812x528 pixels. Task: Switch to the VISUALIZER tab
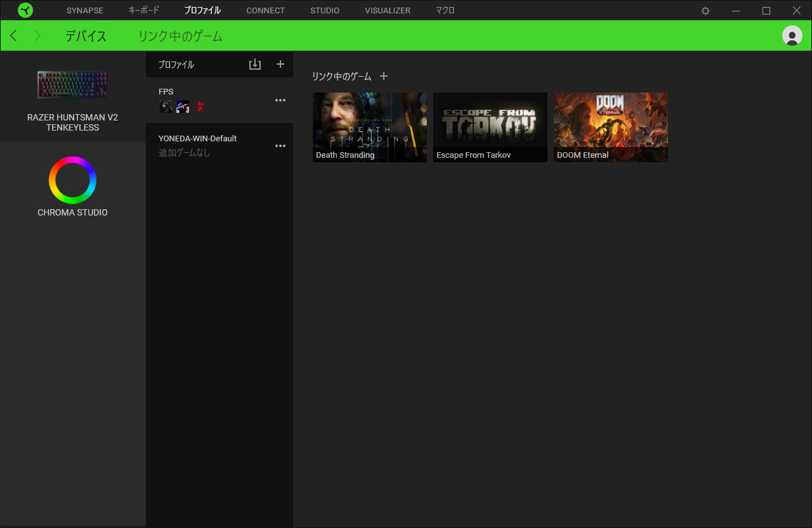click(388, 11)
